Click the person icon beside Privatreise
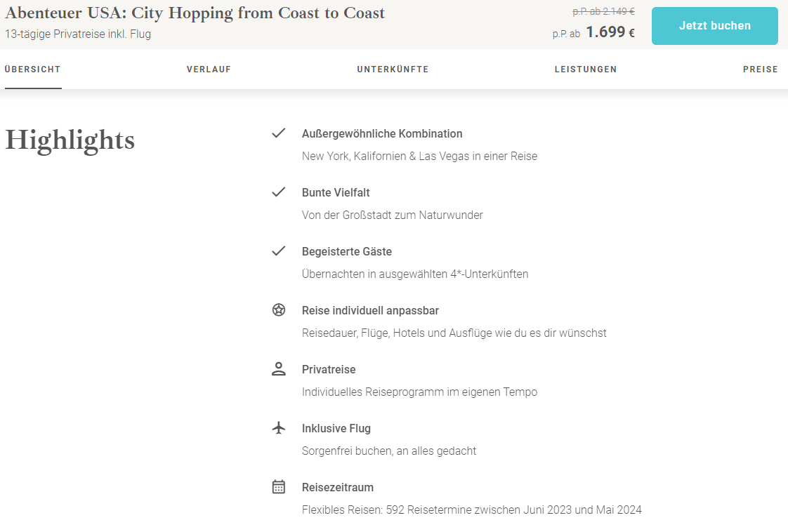 coord(278,368)
